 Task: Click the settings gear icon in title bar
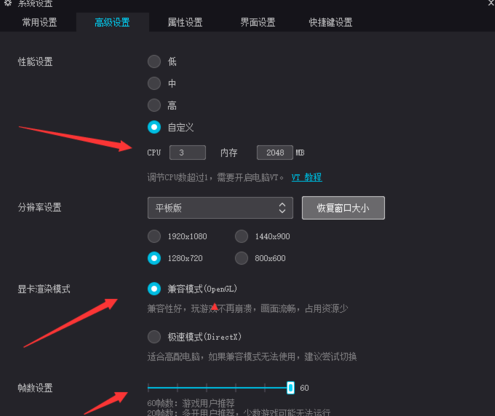point(8,3)
